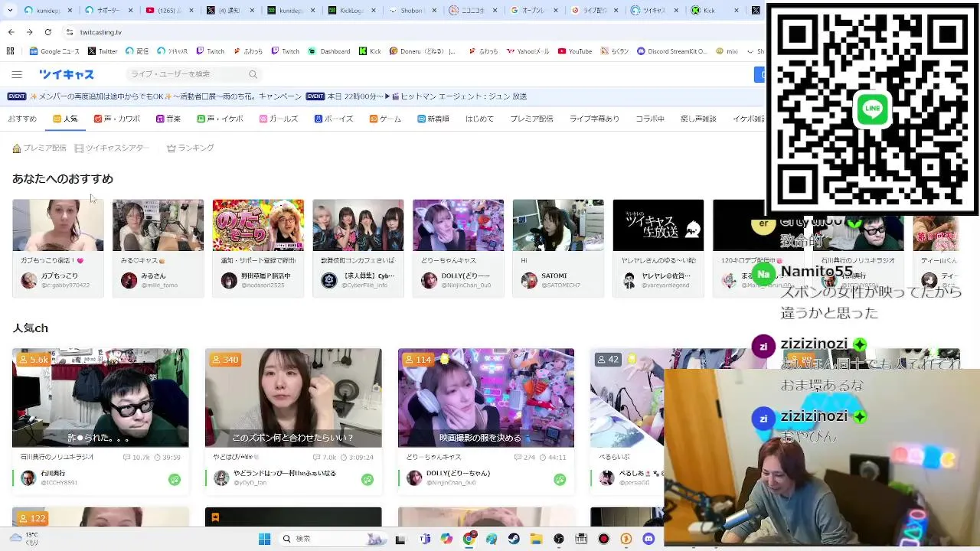Open みるさん recommended stream thumbnail
This screenshot has width=980, height=551.
click(x=158, y=225)
